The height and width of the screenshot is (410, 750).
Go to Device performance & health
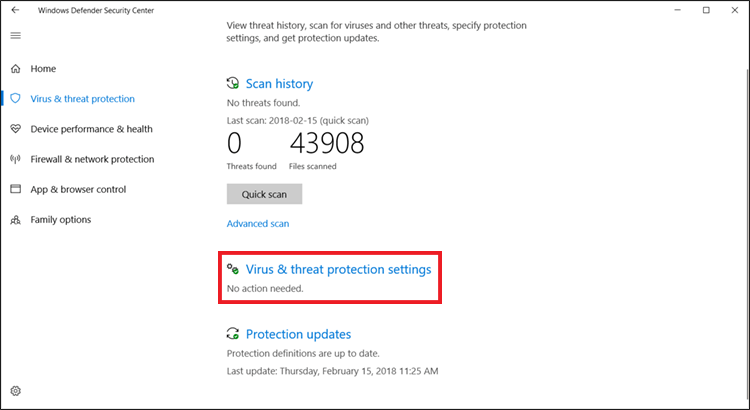91,129
